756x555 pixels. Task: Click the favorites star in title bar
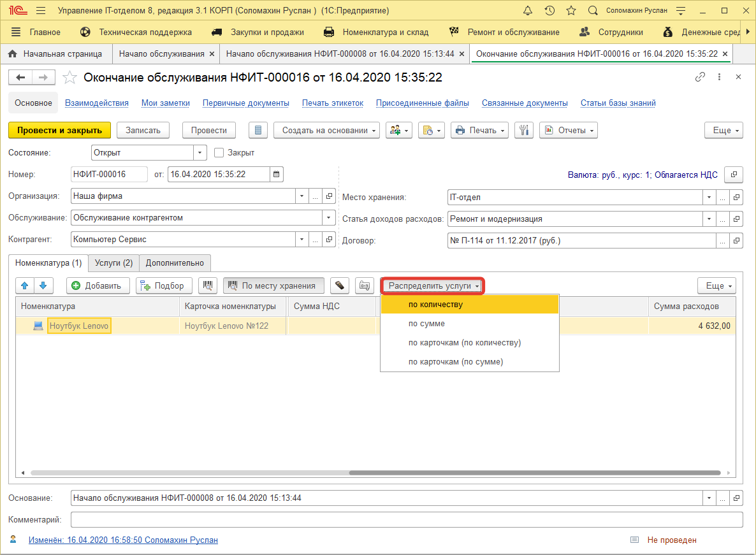coord(571,11)
